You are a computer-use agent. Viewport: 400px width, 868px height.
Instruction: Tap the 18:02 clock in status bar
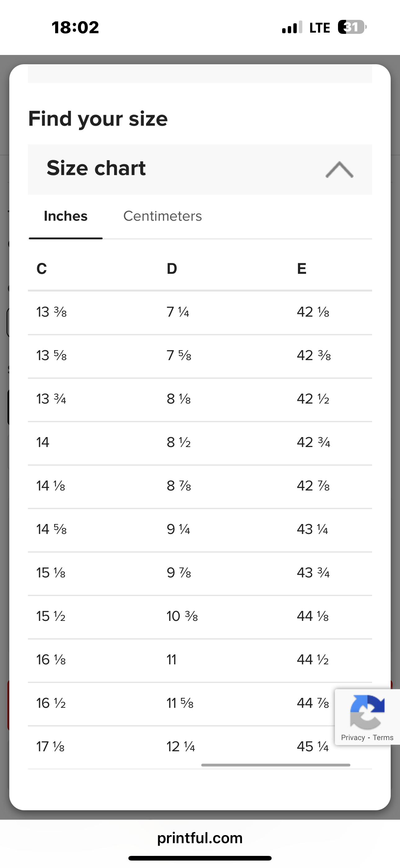[x=75, y=27]
